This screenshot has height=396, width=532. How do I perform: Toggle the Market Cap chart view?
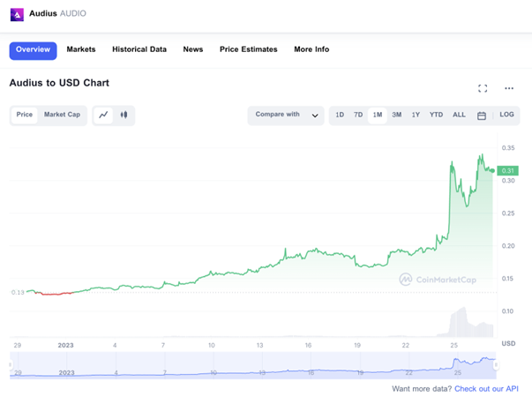[x=62, y=115]
